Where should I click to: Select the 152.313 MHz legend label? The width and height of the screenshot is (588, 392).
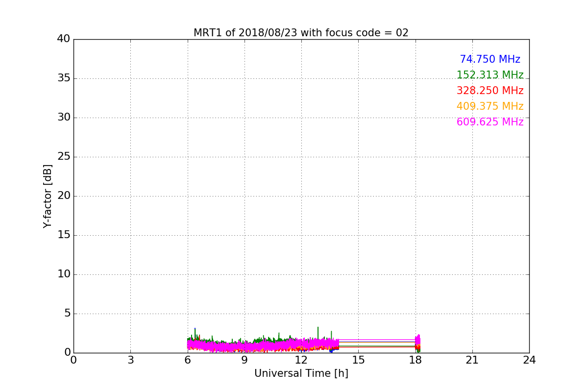490,75
